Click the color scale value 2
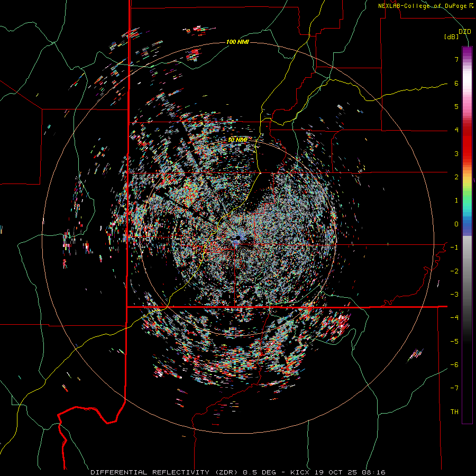Viewport: 476px width, 476px height. (x=456, y=177)
